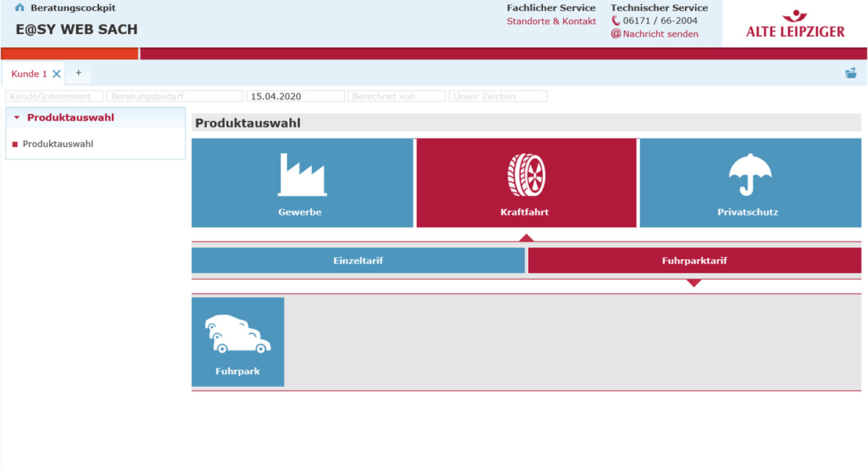Click the Kunde/Interessent input field
This screenshot has height=471, width=868.
pos(54,96)
